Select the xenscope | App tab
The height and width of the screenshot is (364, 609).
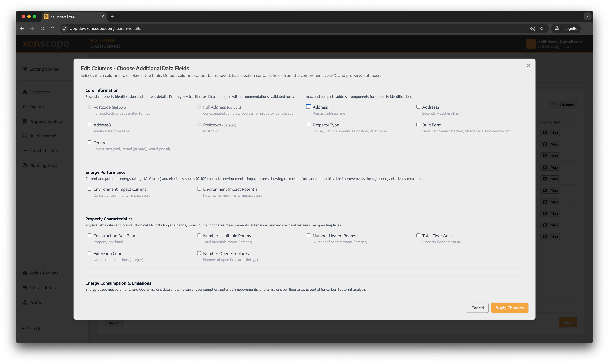tap(74, 16)
